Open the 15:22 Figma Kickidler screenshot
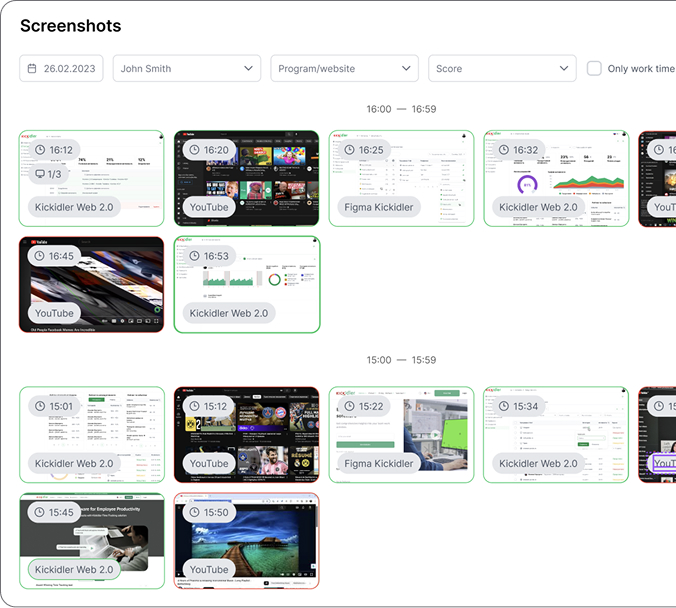The width and height of the screenshot is (676, 608). coord(401,435)
